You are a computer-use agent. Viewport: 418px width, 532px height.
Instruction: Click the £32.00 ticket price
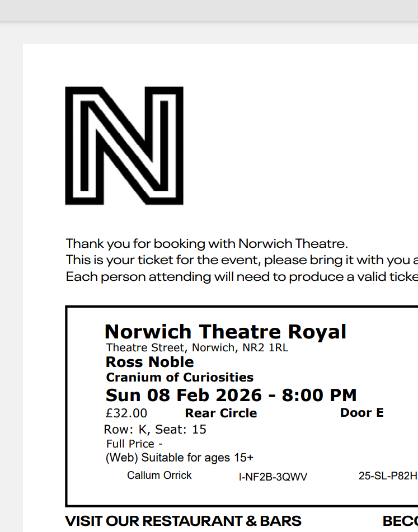[126, 413]
